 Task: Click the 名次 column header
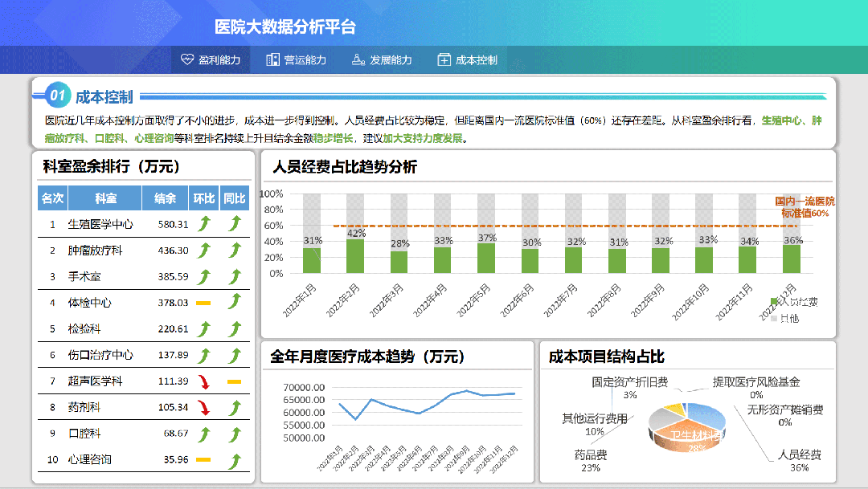[x=51, y=197]
